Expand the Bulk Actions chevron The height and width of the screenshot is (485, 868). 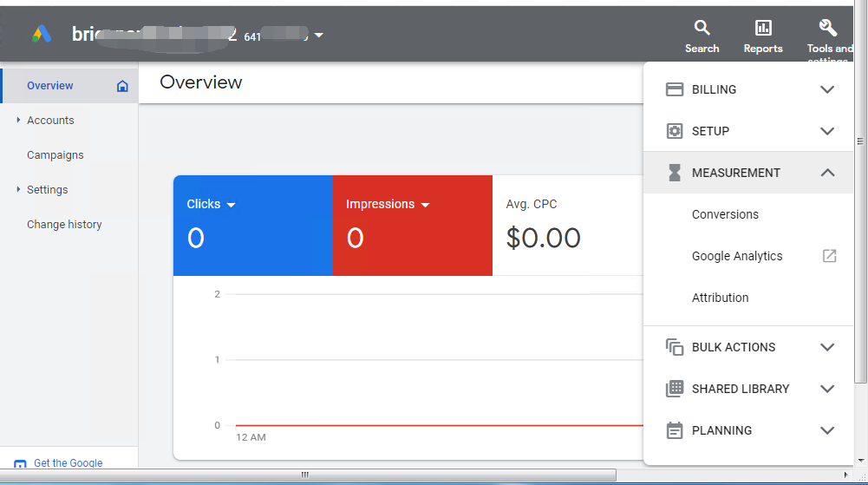tap(827, 347)
